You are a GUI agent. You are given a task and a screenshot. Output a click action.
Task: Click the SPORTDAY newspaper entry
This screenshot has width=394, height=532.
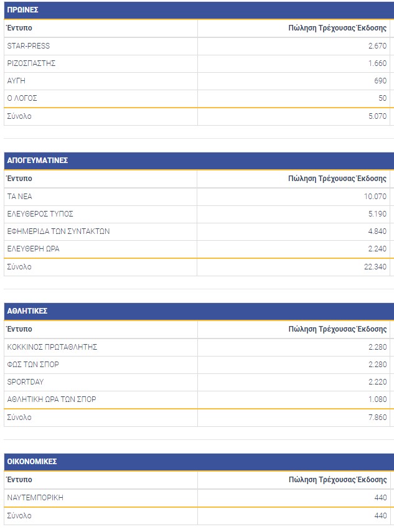[26, 382]
